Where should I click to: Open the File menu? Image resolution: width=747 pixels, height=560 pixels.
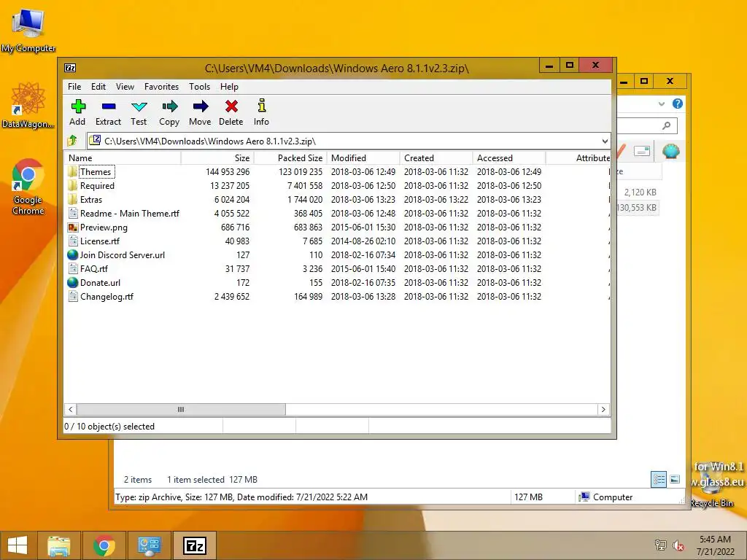74,87
